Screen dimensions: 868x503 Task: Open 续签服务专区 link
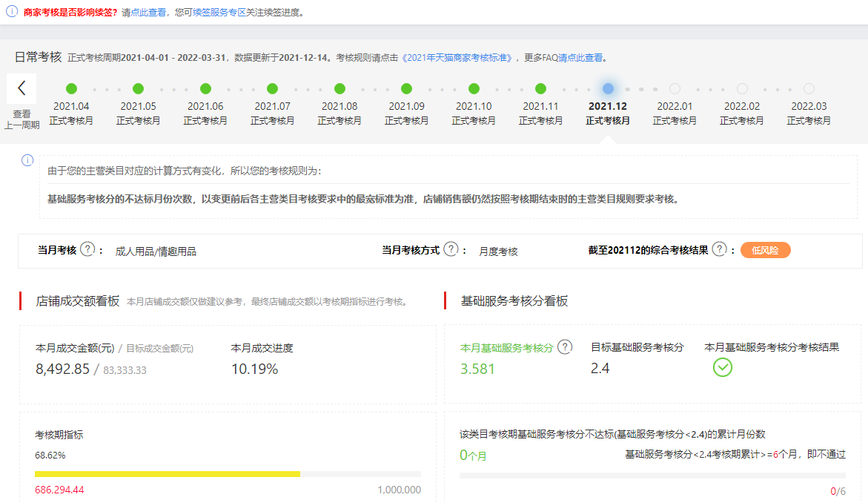(219, 12)
